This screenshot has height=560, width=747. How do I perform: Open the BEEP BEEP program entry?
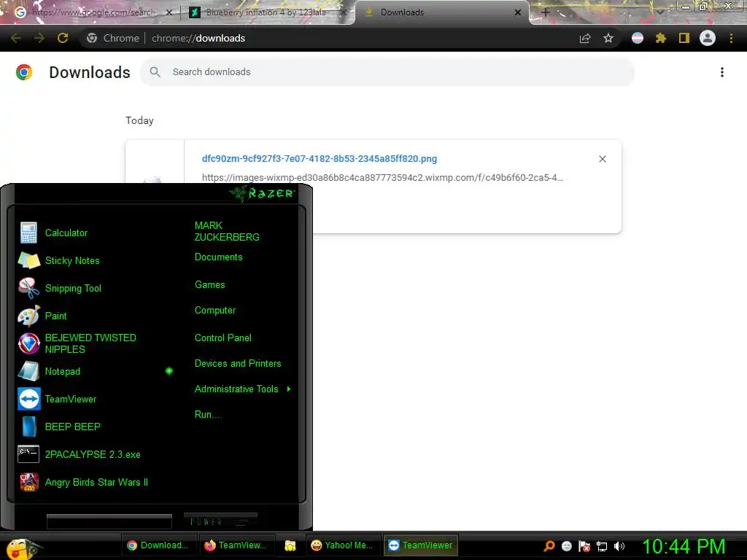96,427
